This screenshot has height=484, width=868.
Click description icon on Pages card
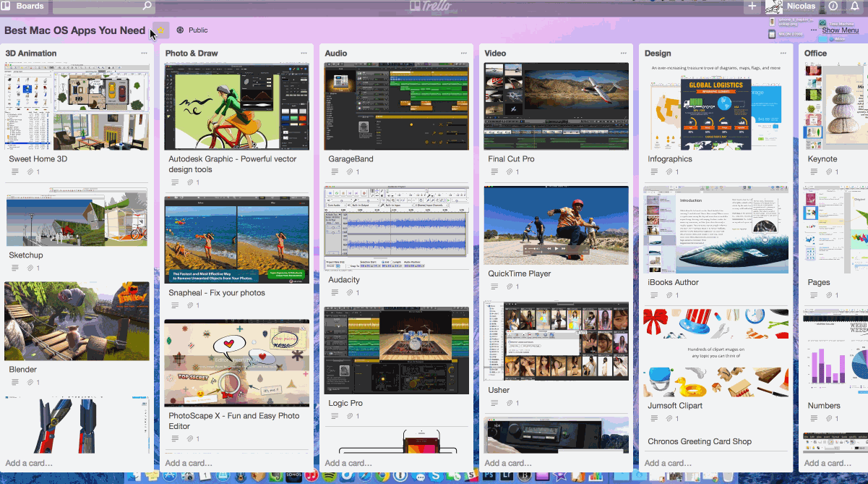point(815,296)
